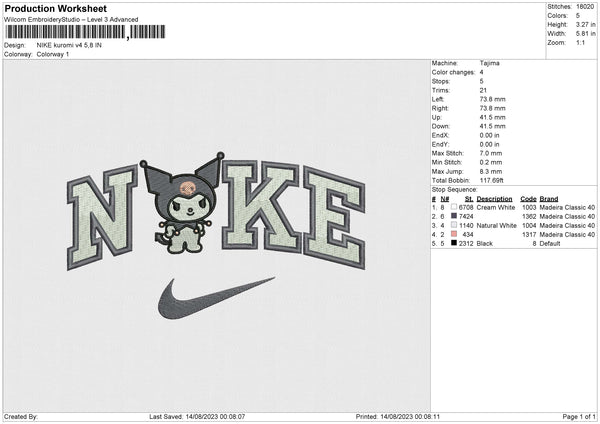The image size is (600, 424).
Task: Click the Brand column header
Action: [x=549, y=199]
